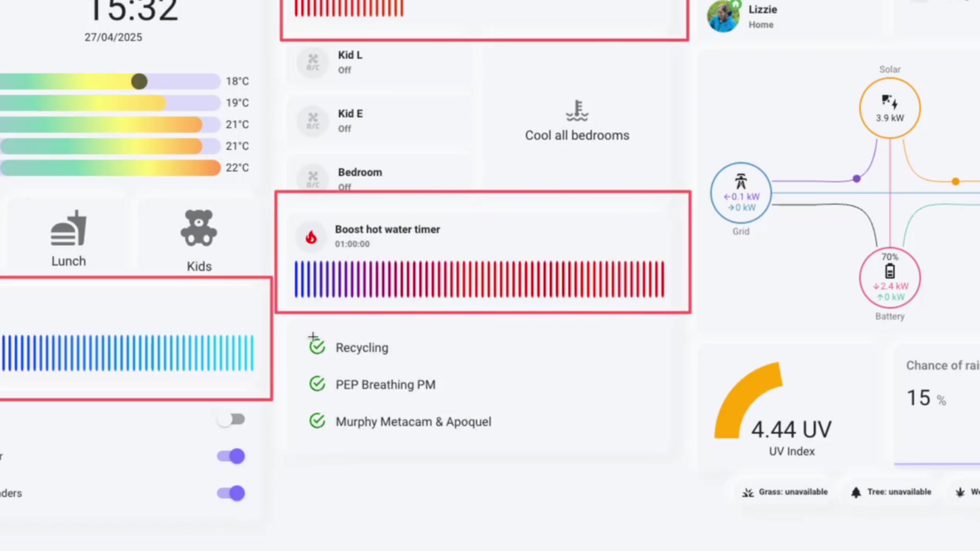980x551 pixels.
Task: Open the Solar power circle
Action: pos(890,108)
